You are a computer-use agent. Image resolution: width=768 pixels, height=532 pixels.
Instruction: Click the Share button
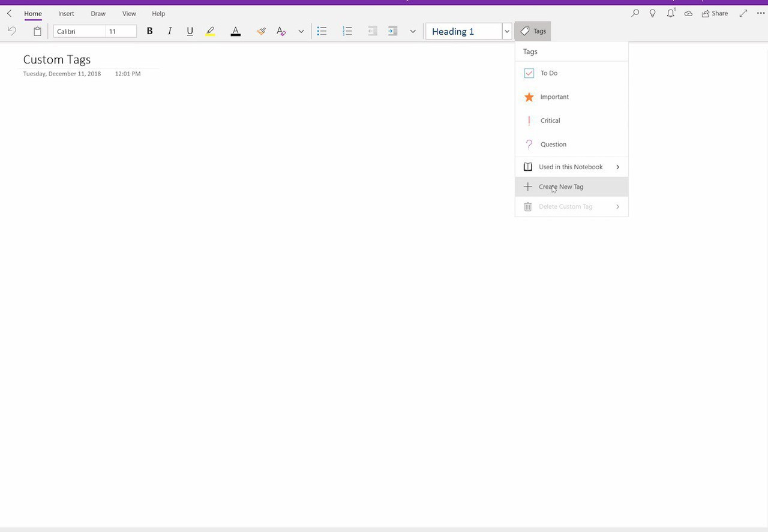point(715,13)
